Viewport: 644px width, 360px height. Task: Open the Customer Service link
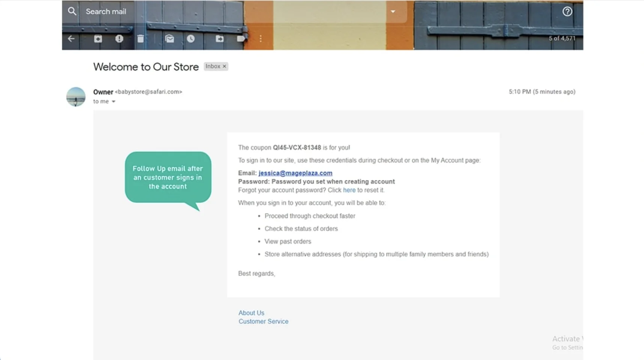(x=263, y=321)
